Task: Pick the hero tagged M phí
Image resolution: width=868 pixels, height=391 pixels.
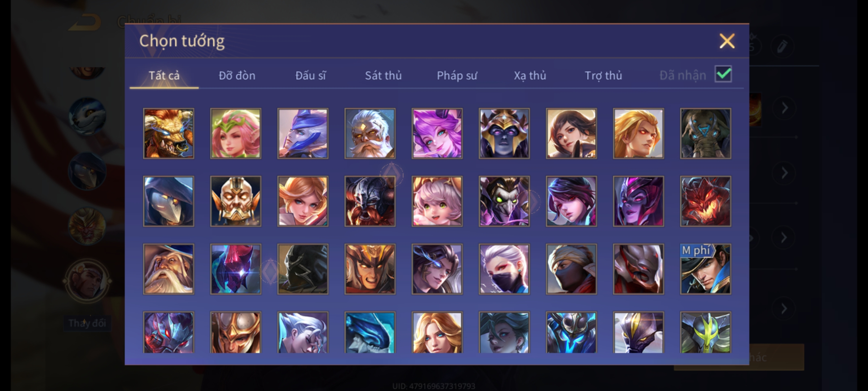Action: pos(705,269)
